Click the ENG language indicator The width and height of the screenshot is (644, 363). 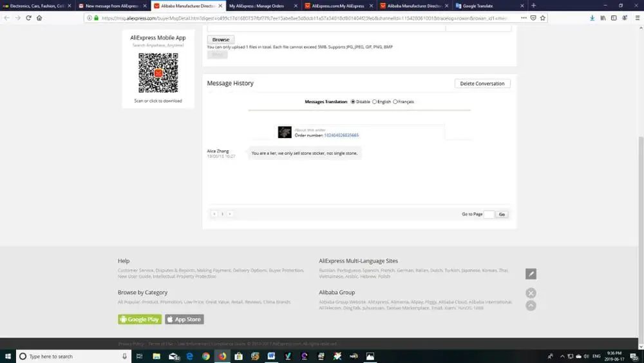[x=596, y=356]
